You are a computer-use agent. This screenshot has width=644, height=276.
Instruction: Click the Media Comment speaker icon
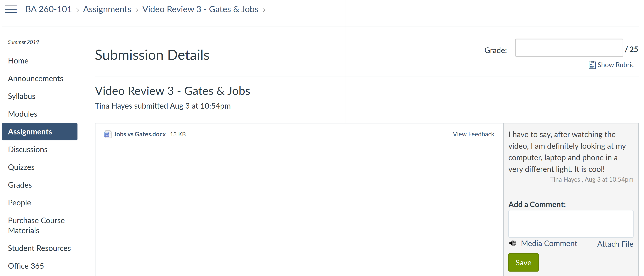coord(512,243)
